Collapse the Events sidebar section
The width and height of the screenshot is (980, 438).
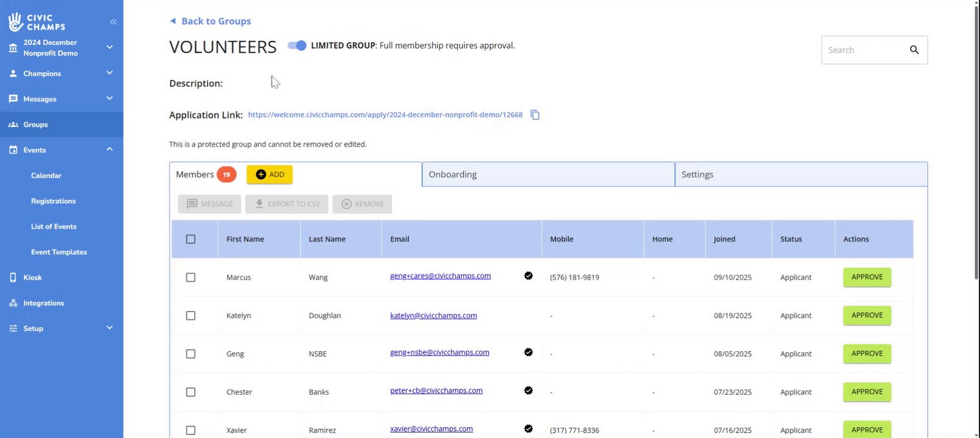(109, 150)
